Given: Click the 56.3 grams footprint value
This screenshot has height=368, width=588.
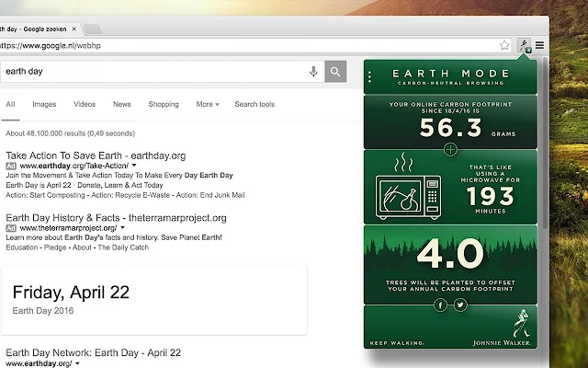Looking at the screenshot, I should click(451, 128).
